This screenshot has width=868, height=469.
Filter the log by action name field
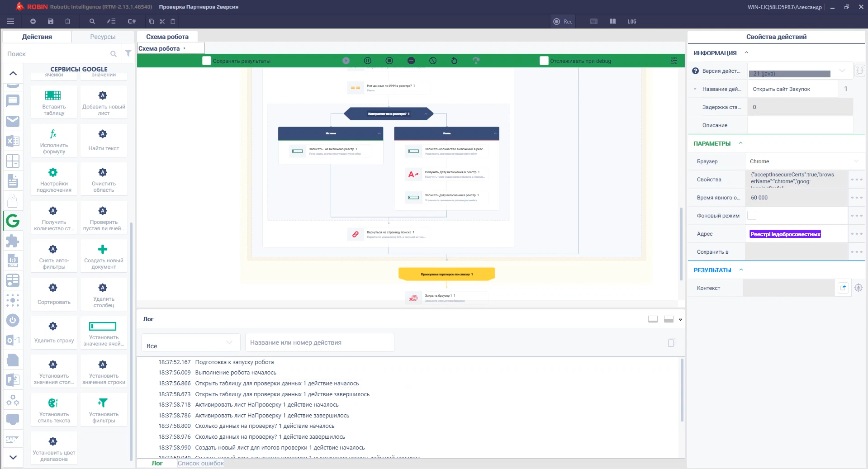[319, 342]
